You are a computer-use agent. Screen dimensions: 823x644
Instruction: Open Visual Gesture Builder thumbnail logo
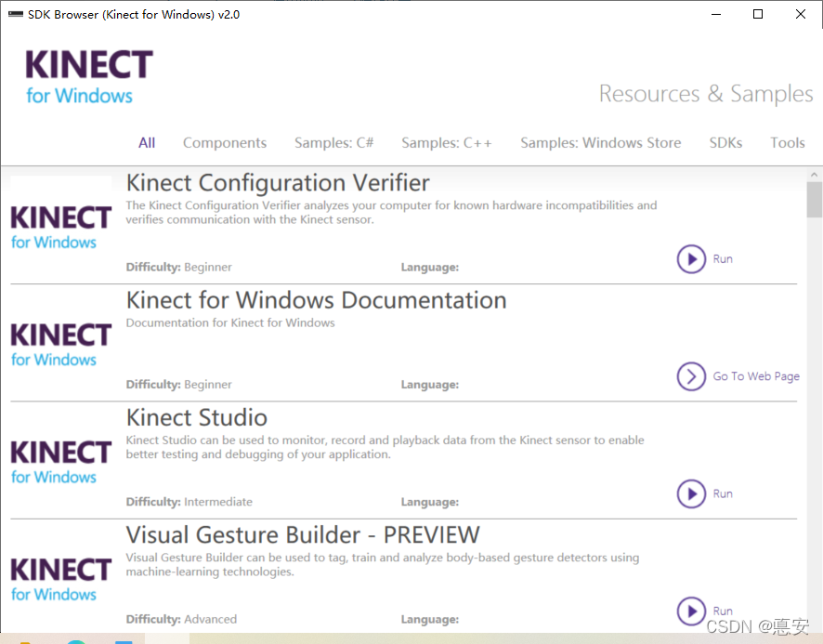(x=61, y=579)
